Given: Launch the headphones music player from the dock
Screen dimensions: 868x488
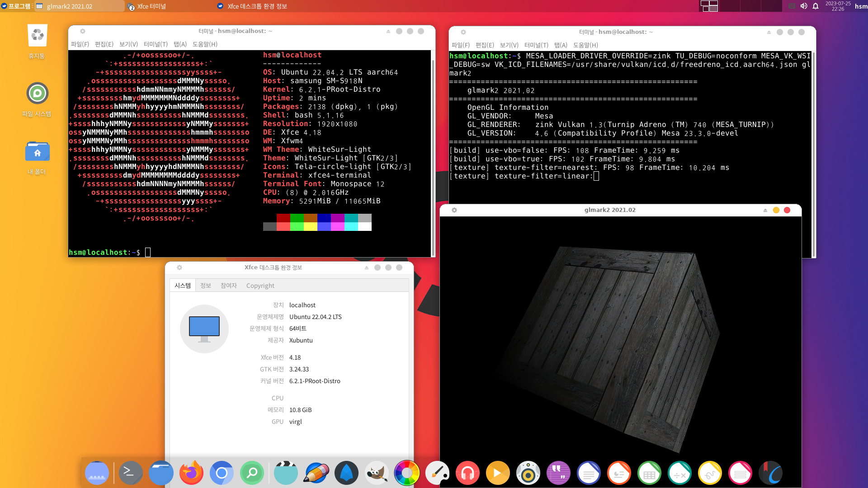Looking at the screenshot, I should point(467,473).
